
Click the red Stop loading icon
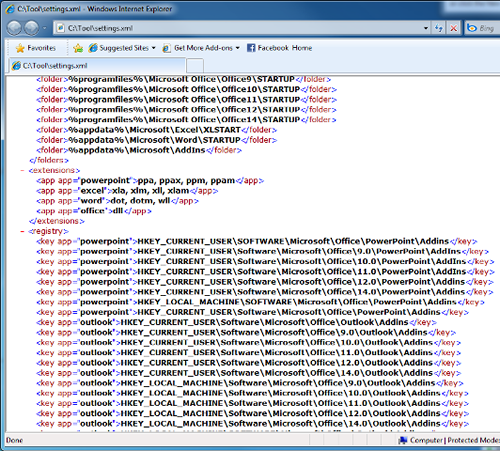coord(454,28)
